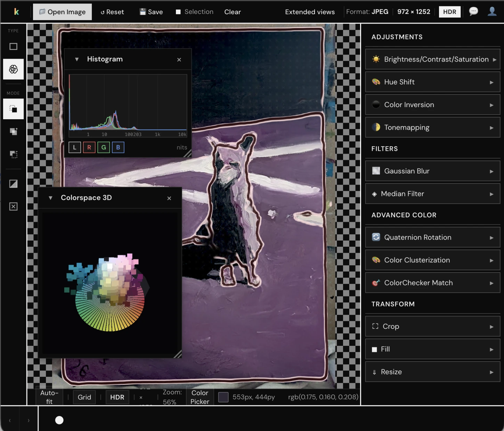Click the Save button
This screenshot has width=504, height=431.
click(151, 12)
